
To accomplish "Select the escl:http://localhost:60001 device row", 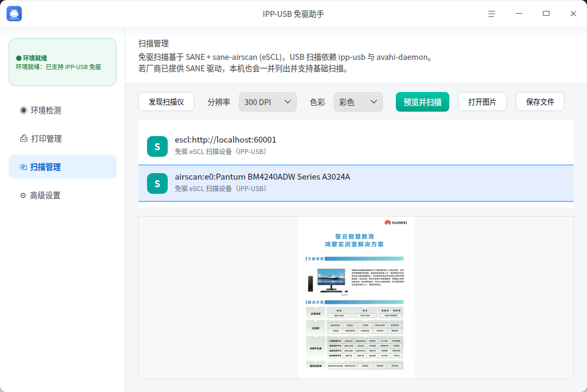I will tap(356, 146).
